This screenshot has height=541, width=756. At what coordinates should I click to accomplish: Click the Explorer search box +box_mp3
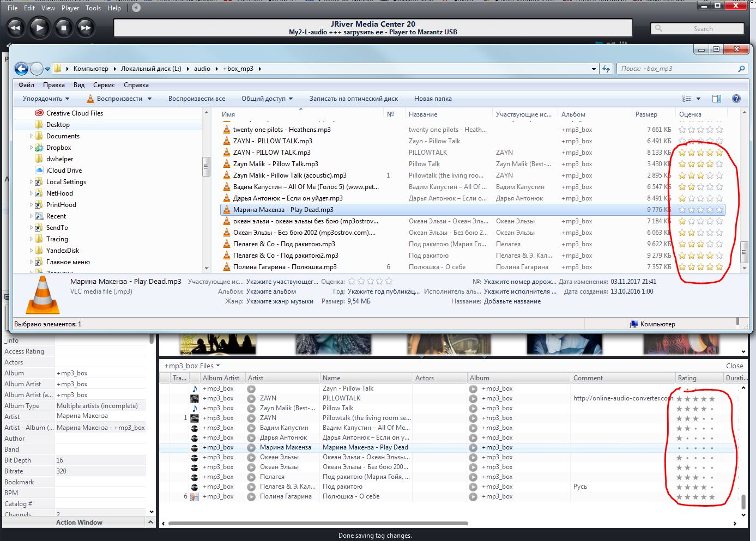tap(681, 69)
